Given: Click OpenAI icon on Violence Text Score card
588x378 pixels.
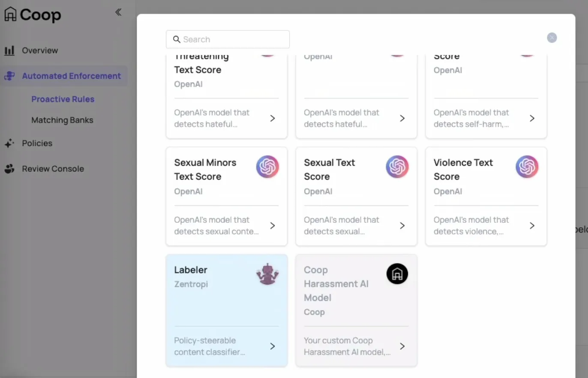Looking at the screenshot, I should coord(527,167).
